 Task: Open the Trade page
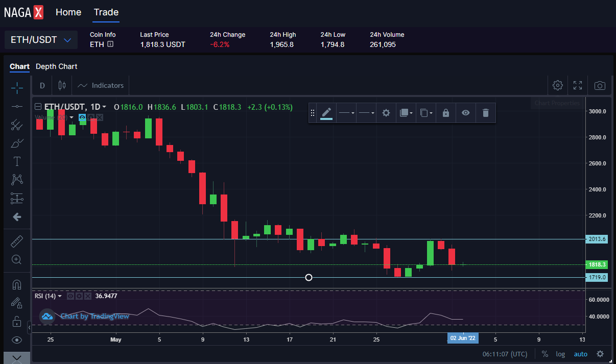point(106,12)
